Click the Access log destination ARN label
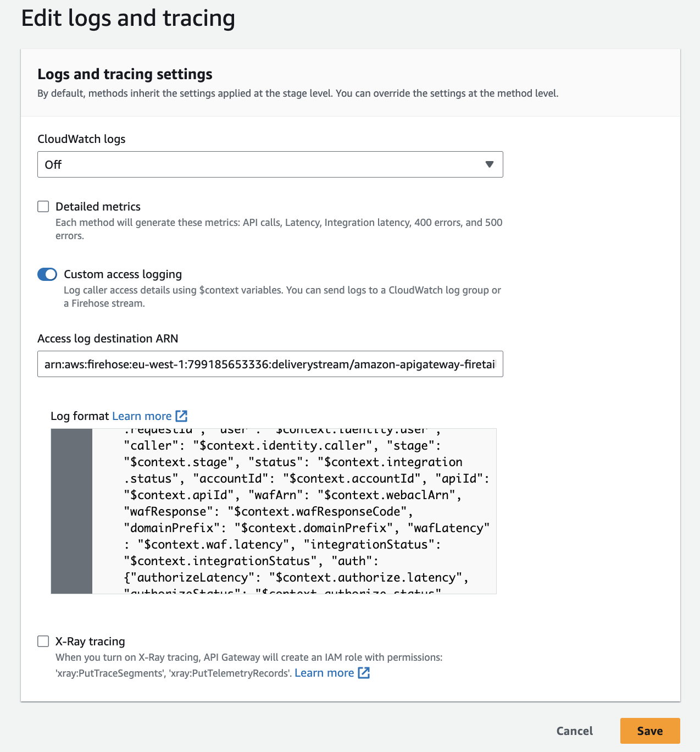700x752 pixels. (108, 339)
